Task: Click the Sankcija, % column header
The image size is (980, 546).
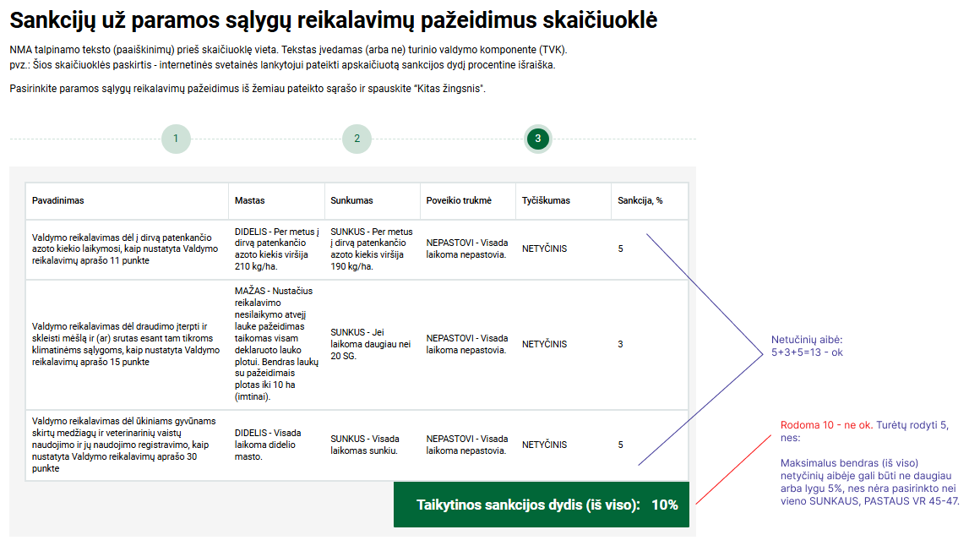Action: click(x=640, y=201)
